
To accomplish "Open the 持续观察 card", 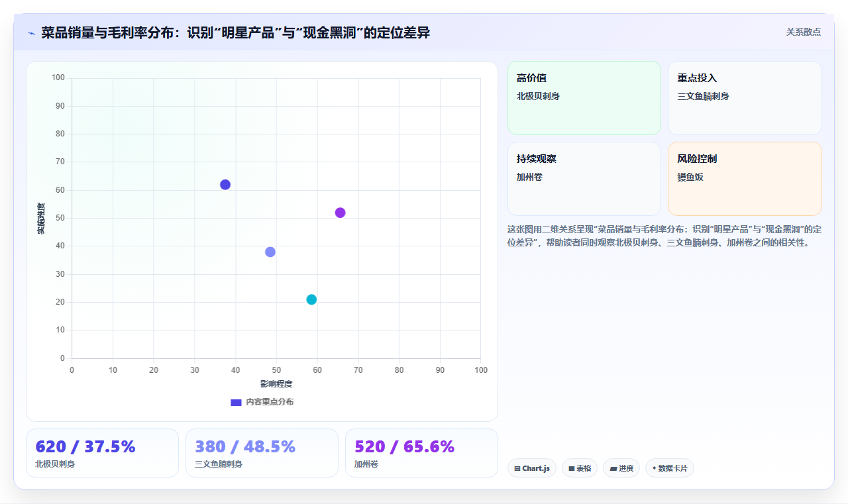I will click(x=584, y=179).
